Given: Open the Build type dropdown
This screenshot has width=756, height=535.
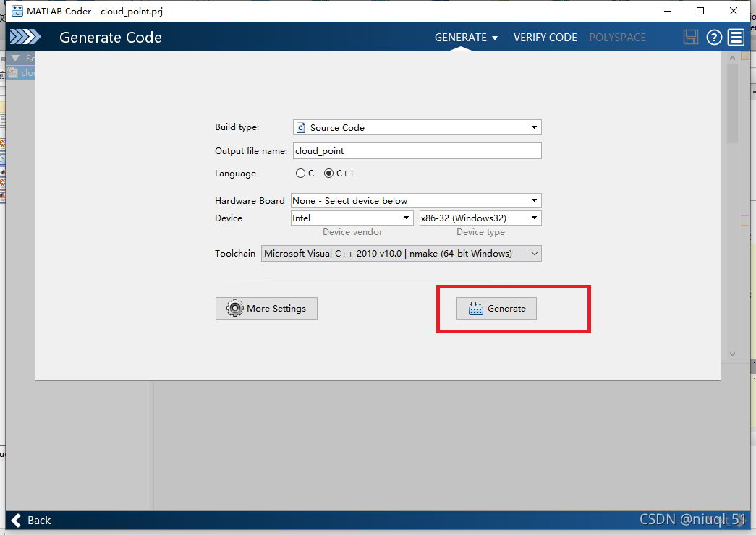Looking at the screenshot, I should click(x=417, y=127).
